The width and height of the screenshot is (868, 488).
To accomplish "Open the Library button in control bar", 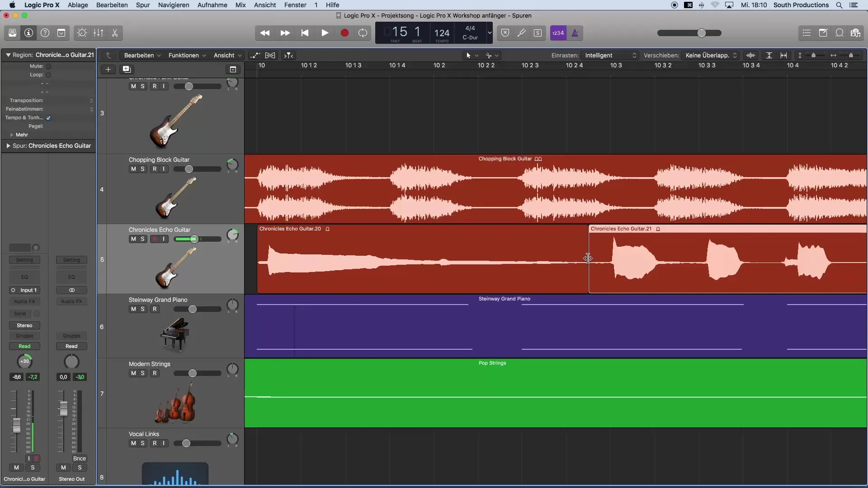I will [x=12, y=33].
